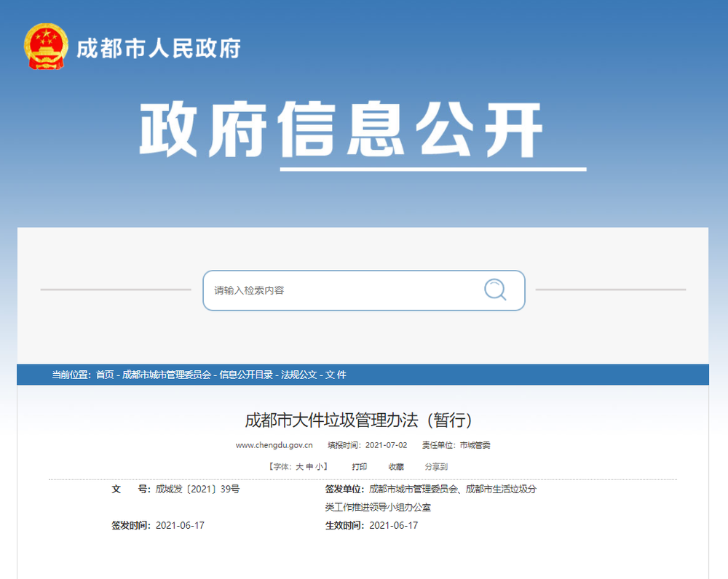The image size is (728, 579).
Task: Click the 政府信息公开 banner heading
Action: coord(341,130)
